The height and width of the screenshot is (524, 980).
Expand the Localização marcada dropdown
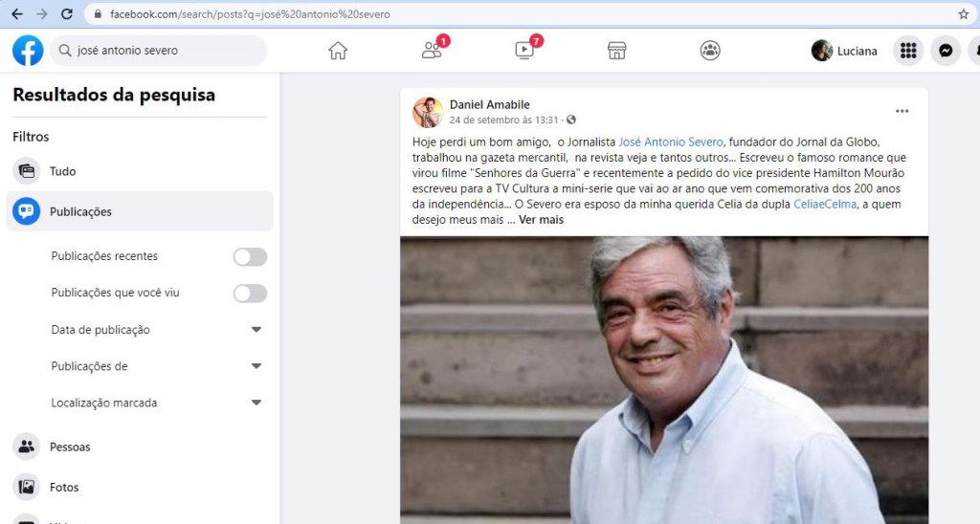(x=156, y=404)
